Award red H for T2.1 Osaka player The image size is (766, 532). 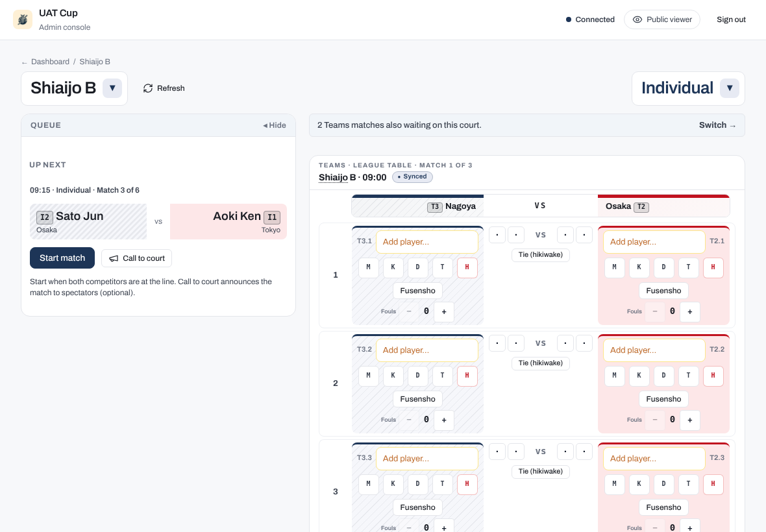pyautogui.click(x=713, y=267)
